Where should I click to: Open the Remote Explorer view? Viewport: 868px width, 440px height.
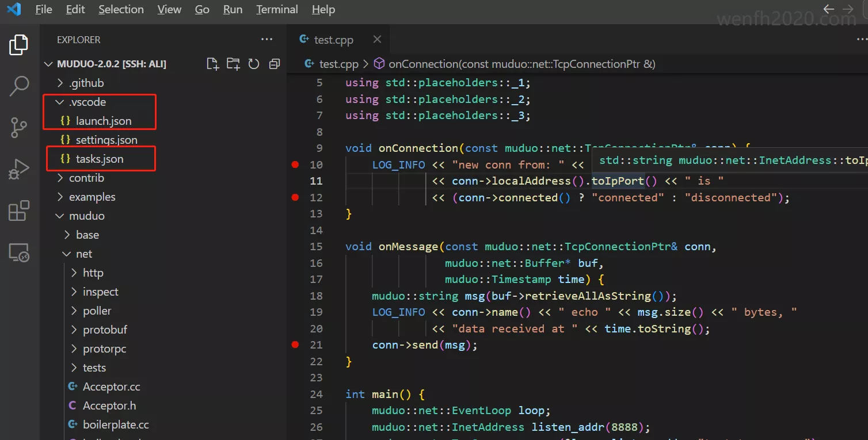coord(19,252)
